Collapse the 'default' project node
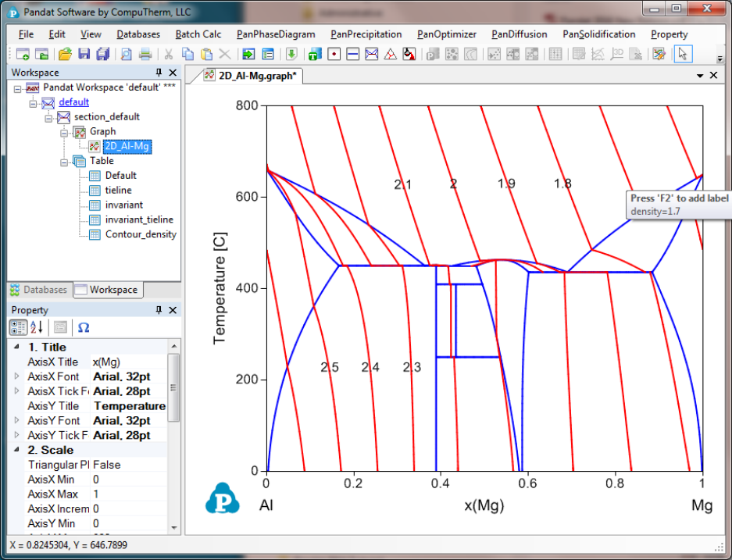 coord(33,103)
